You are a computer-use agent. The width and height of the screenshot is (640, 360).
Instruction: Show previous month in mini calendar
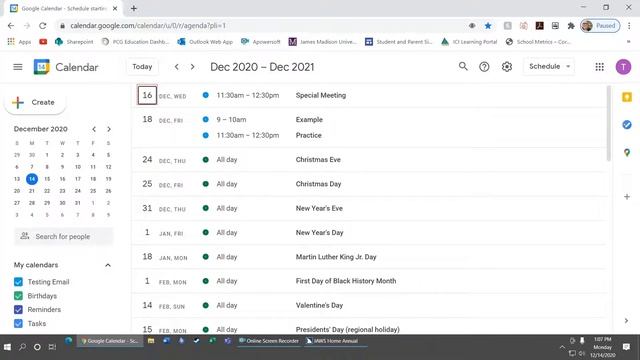click(x=94, y=129)
